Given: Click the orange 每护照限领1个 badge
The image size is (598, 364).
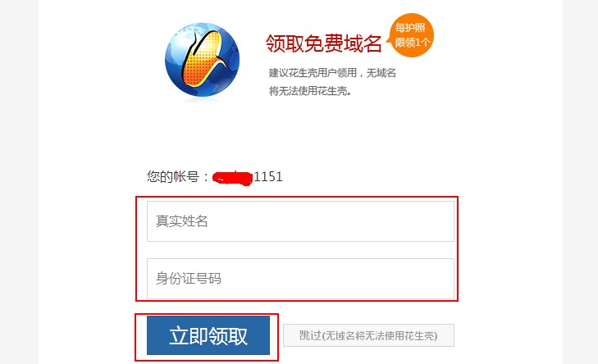Looking at the screenshot, I should (410, 35).
